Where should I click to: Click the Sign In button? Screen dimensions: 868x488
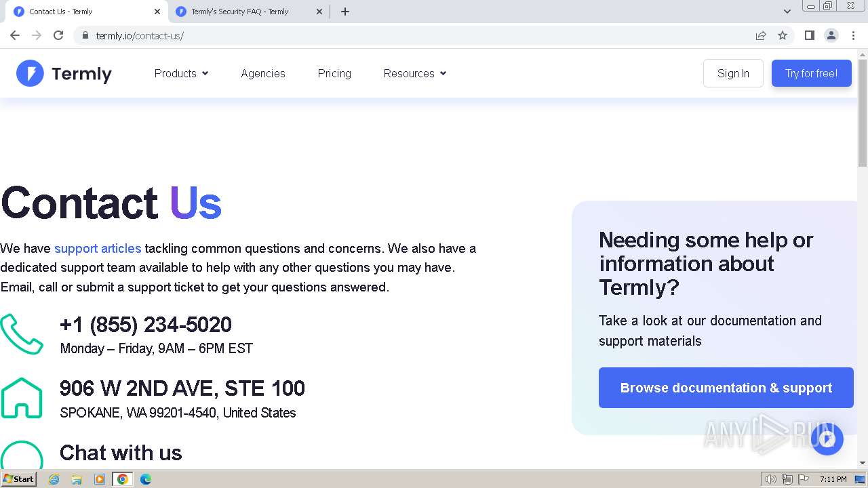733,73
